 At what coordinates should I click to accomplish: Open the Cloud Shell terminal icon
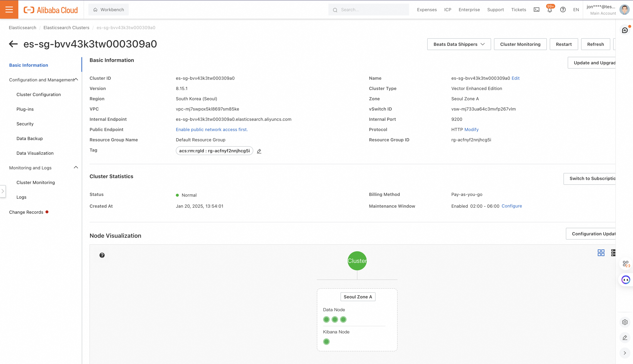[537, 10]
